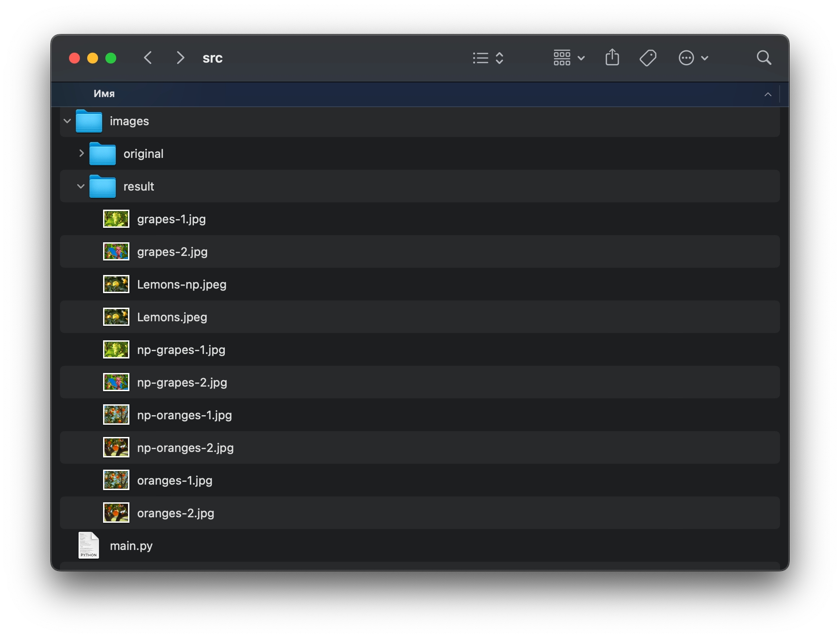
Task: Click the src window title
Action: (212, 58)
